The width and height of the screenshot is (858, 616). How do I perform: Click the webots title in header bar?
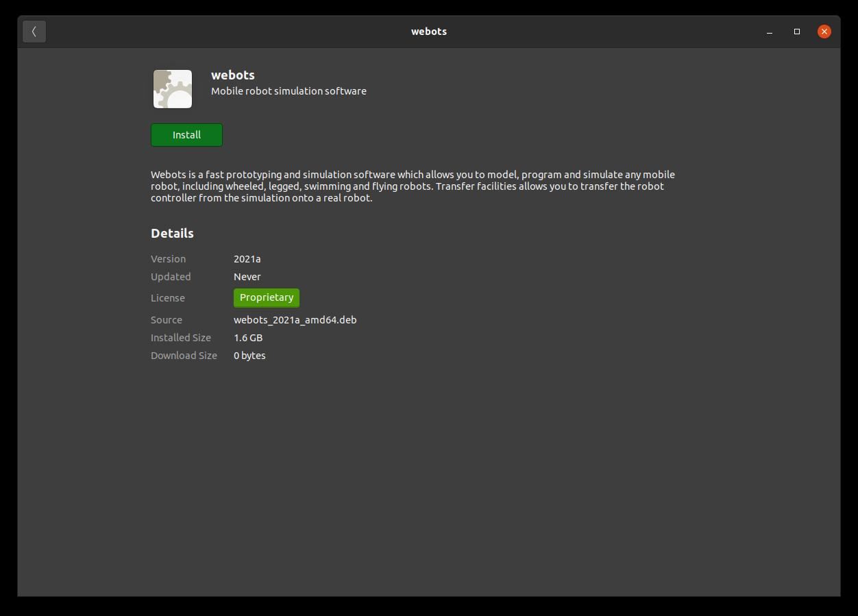point(429,32)
